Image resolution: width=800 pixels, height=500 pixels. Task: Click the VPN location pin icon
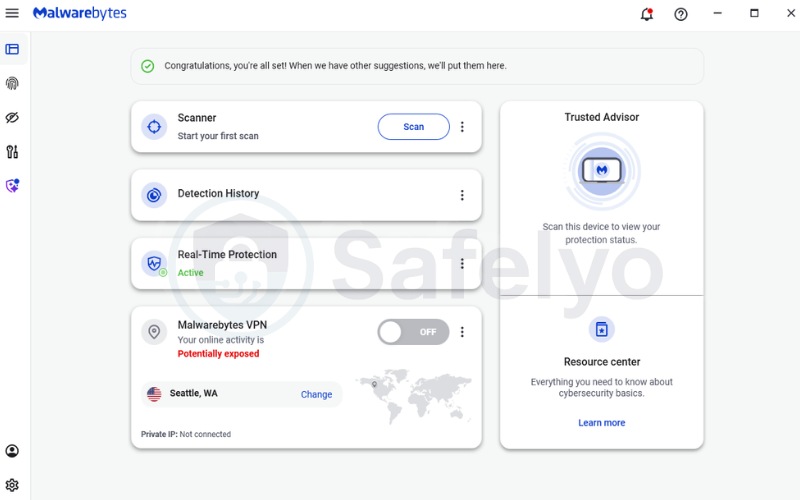coord(154,332)
